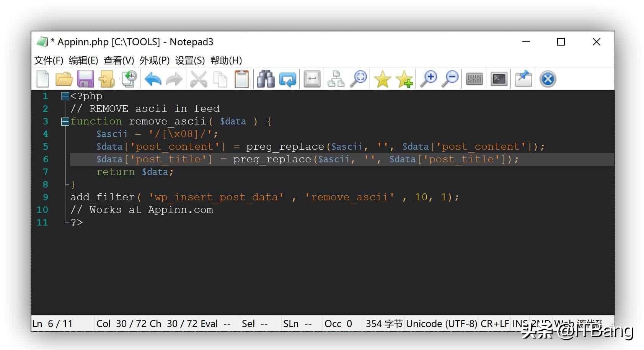Copy selection with the two-pages icon
The width and height of the screenshot is (644, 350).
click(x=220, y=79)
